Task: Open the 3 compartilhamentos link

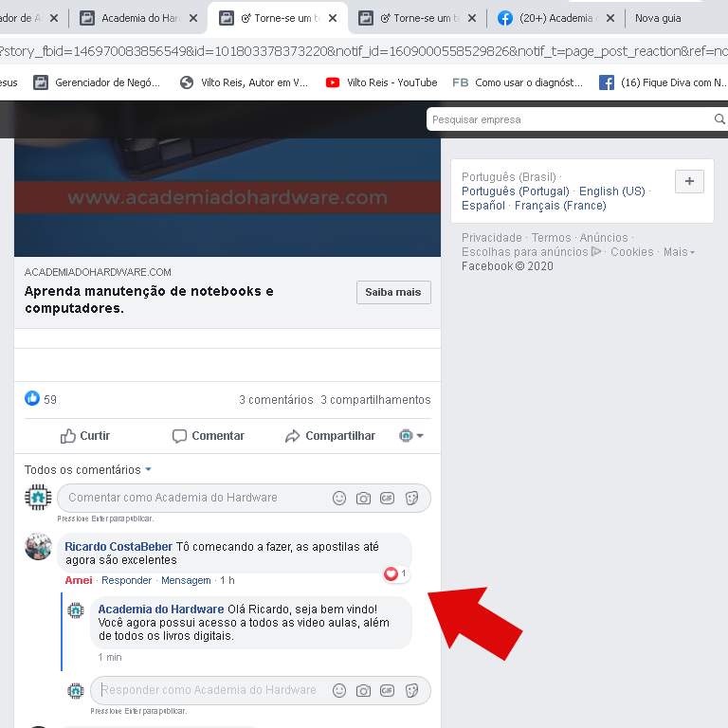Action: coord(375,400)
